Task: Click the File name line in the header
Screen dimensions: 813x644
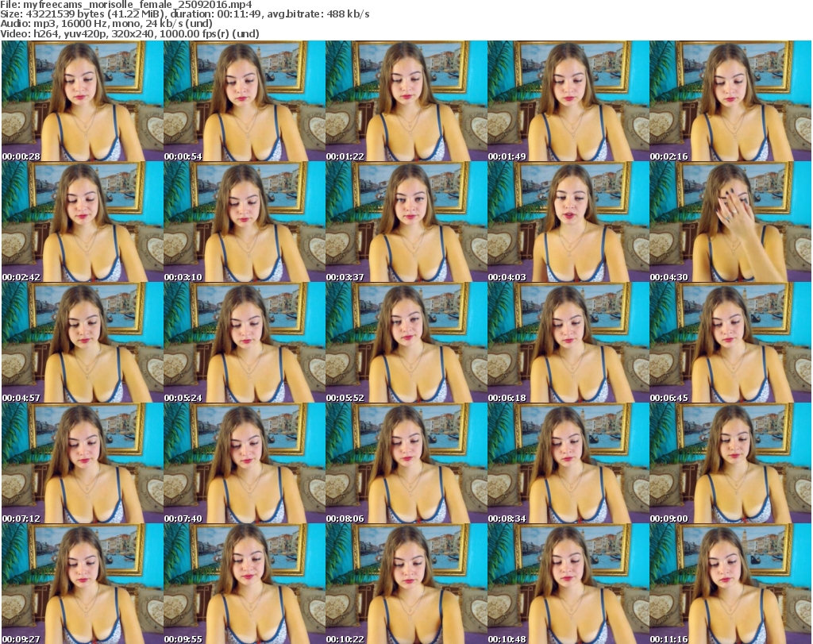Action: [127, 5]
